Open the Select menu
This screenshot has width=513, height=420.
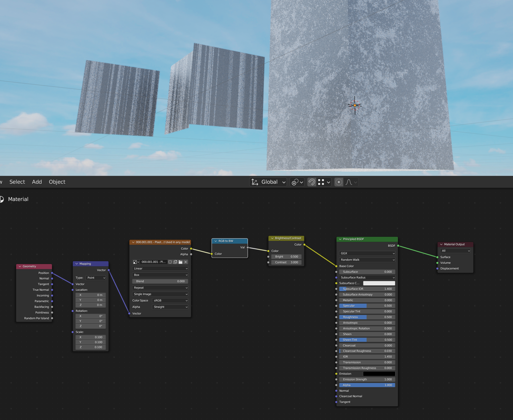tap(17, 182)
